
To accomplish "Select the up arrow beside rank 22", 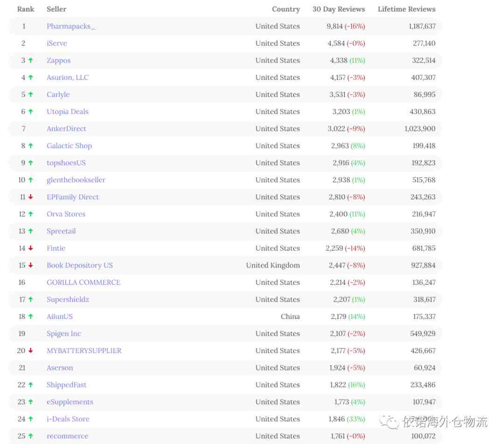I will point(30,385).
